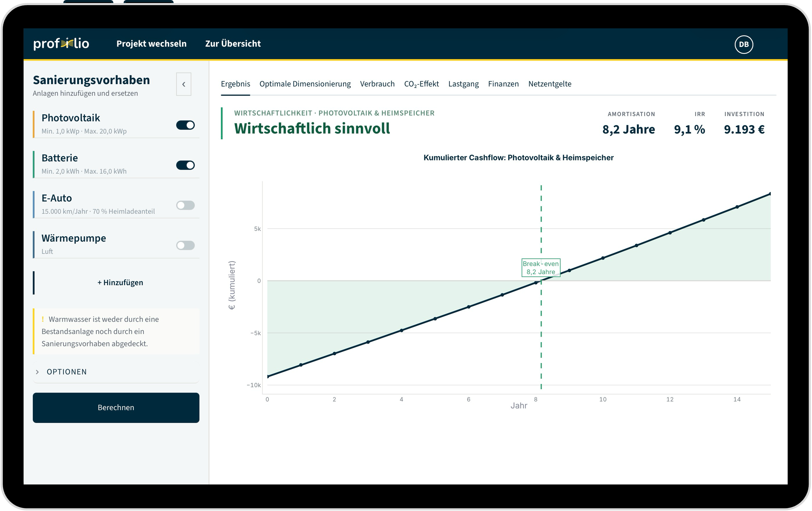Go to the Finanzen tab
This screenshot has width=812, height=511.
click(503, 84)
